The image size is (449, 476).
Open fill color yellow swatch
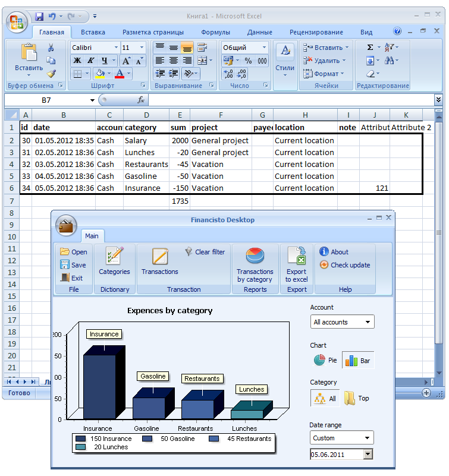pyautogui.click(x=101, y=74)
